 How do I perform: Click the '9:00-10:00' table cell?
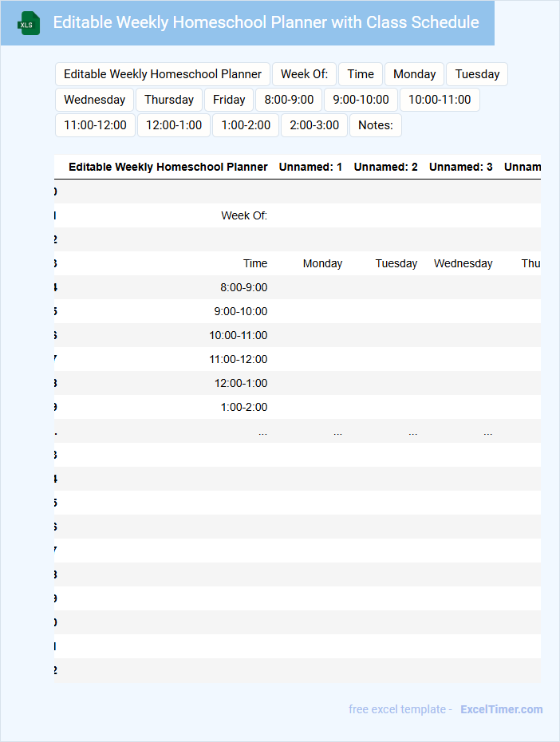pos(241,311)
